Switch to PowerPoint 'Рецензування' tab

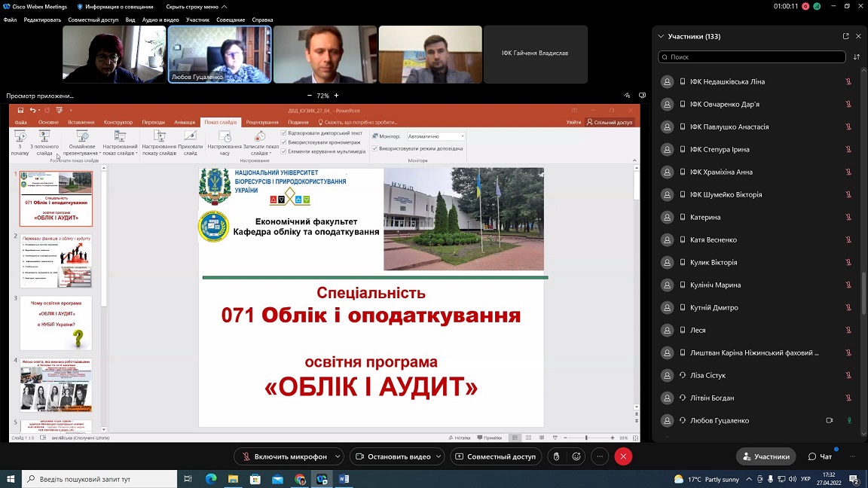pos(262,122)
